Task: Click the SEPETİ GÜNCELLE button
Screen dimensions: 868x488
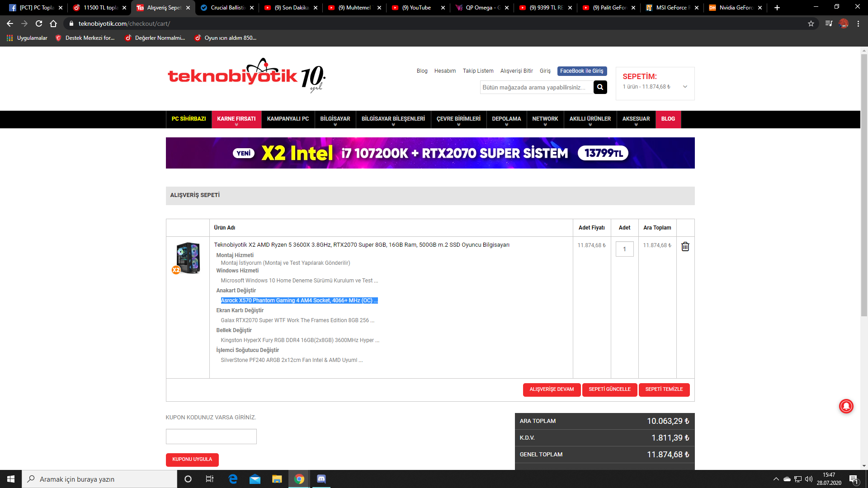Action: [x=609, y=389]
